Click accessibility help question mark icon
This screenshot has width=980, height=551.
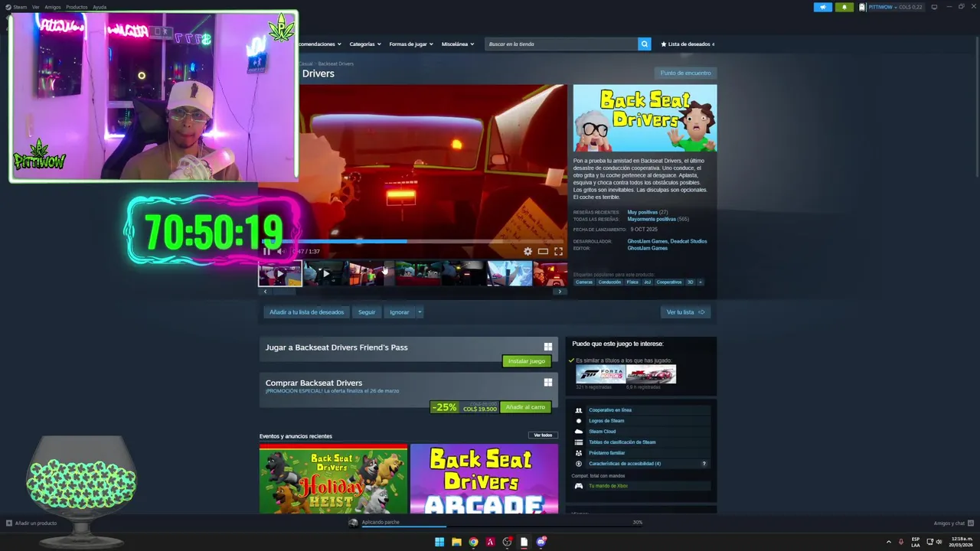704,464
